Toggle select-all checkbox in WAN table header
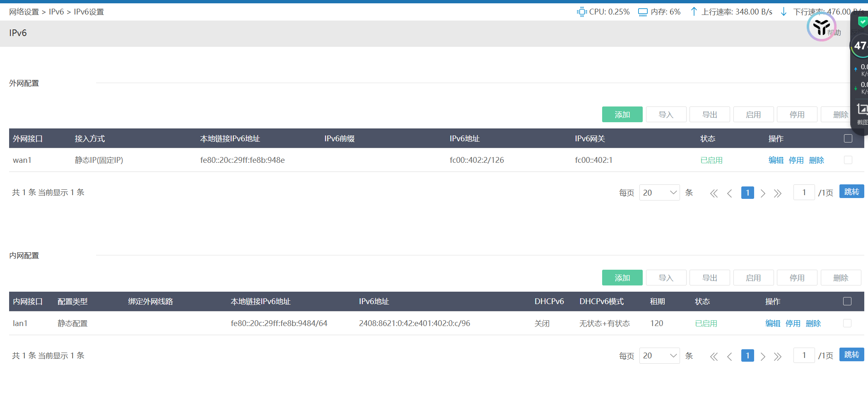868x394 pixels. click(848, 138)
